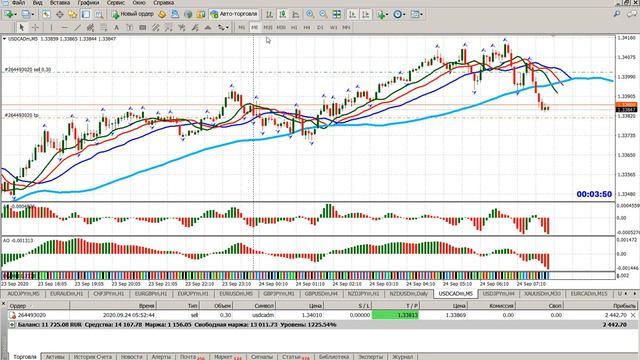Select the horizontal line tool
640x360 pixels.
(x=64, y=27)
